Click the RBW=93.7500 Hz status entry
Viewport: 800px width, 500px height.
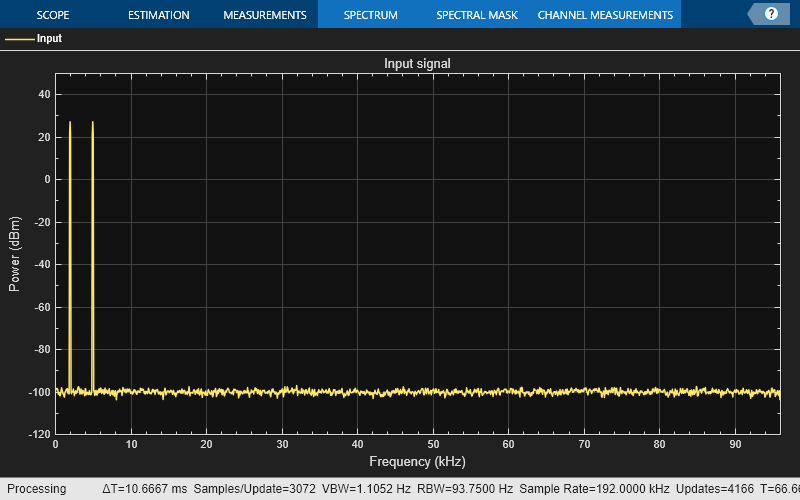point(465,488)
